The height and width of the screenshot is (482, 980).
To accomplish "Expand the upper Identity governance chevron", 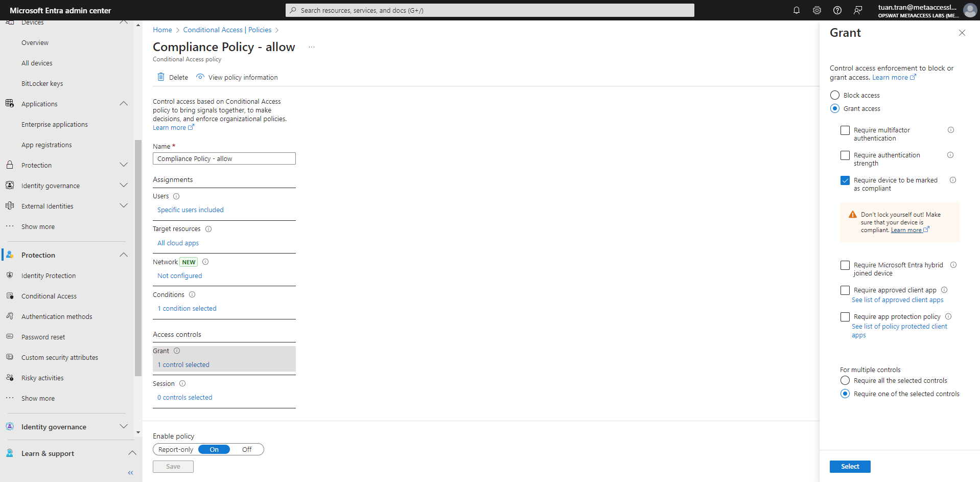I will click(x=124, y=185).
